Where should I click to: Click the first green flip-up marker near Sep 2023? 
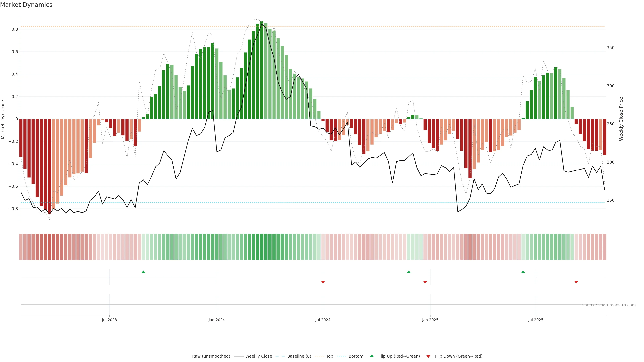tap(143, 272)
